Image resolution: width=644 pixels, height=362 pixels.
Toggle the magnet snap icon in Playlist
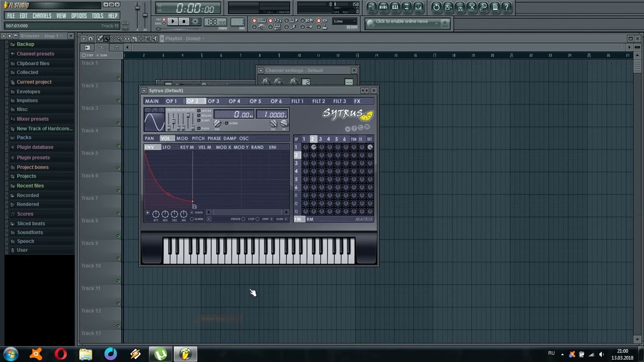(91, 39)
